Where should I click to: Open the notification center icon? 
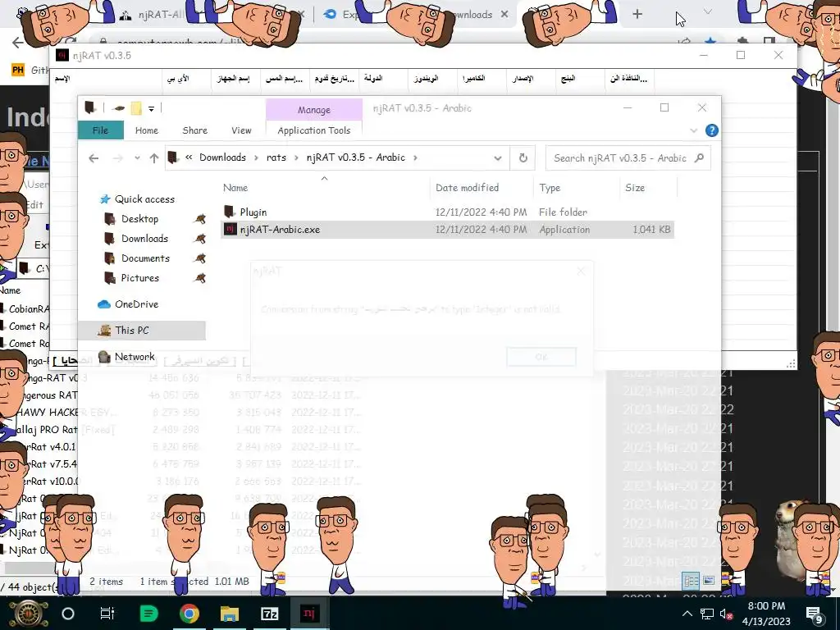click(815, 614)
